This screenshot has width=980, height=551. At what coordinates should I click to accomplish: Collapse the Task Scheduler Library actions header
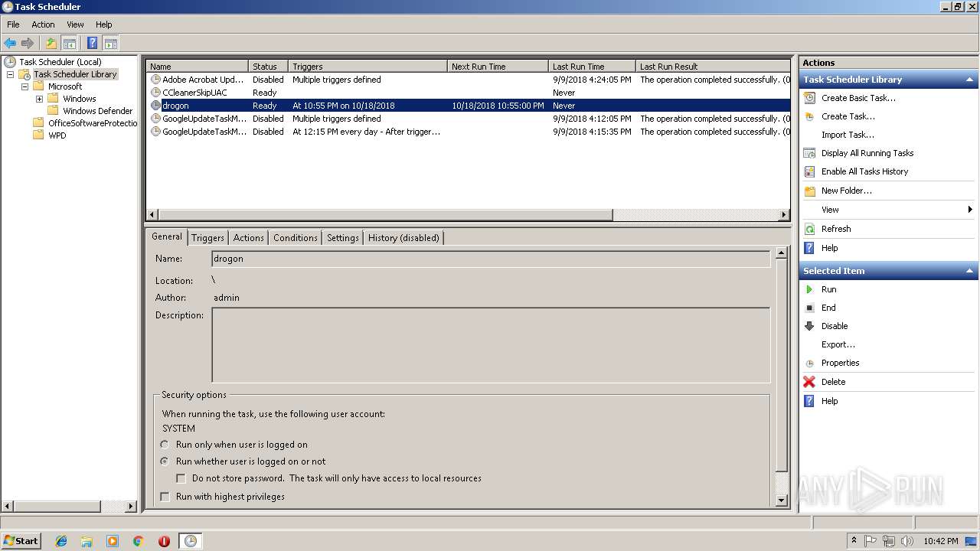[969, 80]
